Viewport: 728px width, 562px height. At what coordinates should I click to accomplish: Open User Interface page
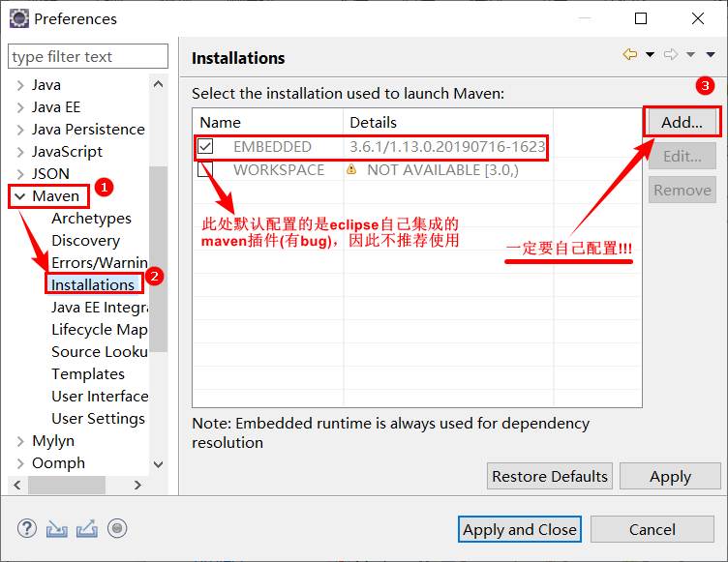click(100, 397)
